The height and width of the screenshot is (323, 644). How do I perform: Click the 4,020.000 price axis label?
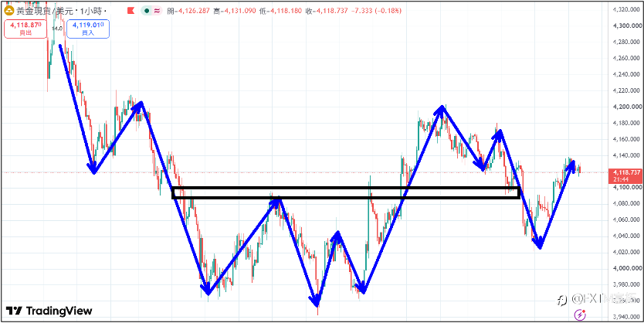(625, 253)
